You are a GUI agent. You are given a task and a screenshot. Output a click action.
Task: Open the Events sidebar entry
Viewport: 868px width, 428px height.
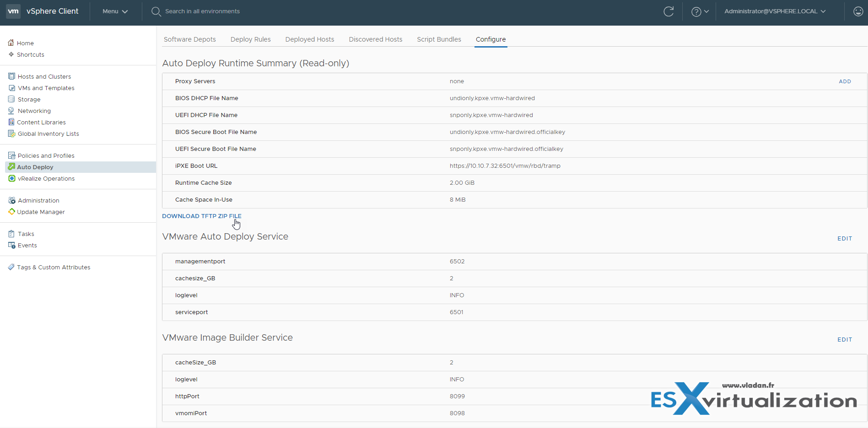pos(27,245)
